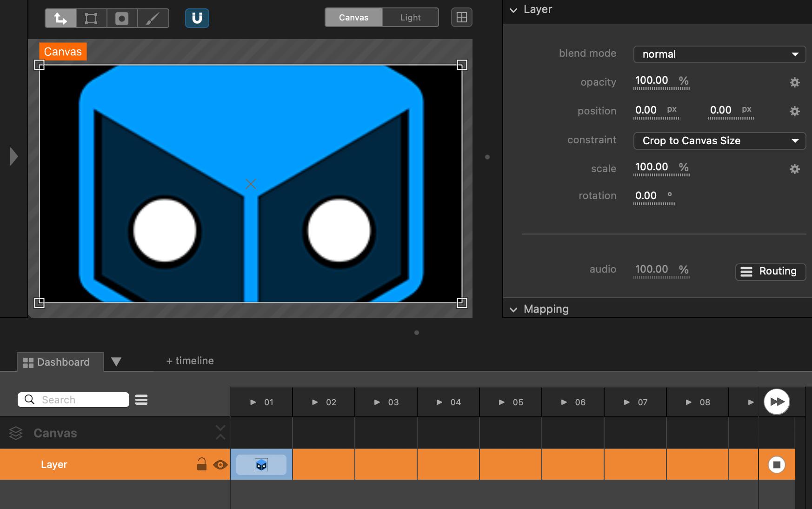
Task: Select the paintbrush tool
Action: coord(153,18)
